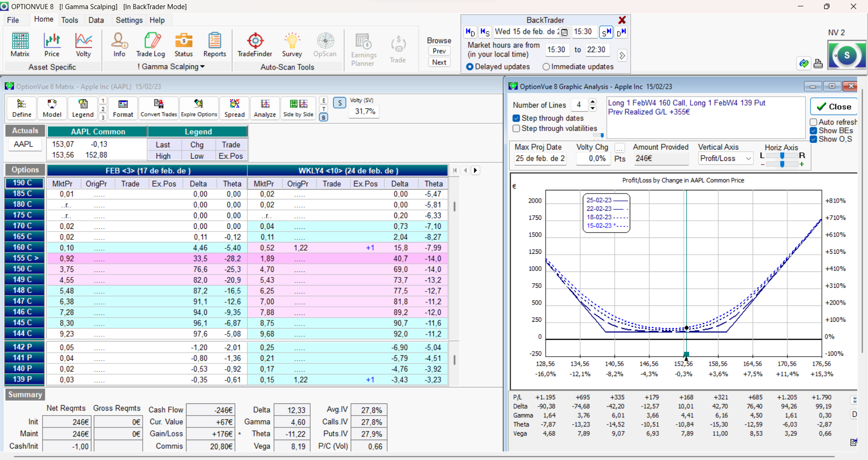The width and height of the screenshot is (868, 460).
Task: Enable Step through volatilities checkbox
Action: [x=516, y=129]
